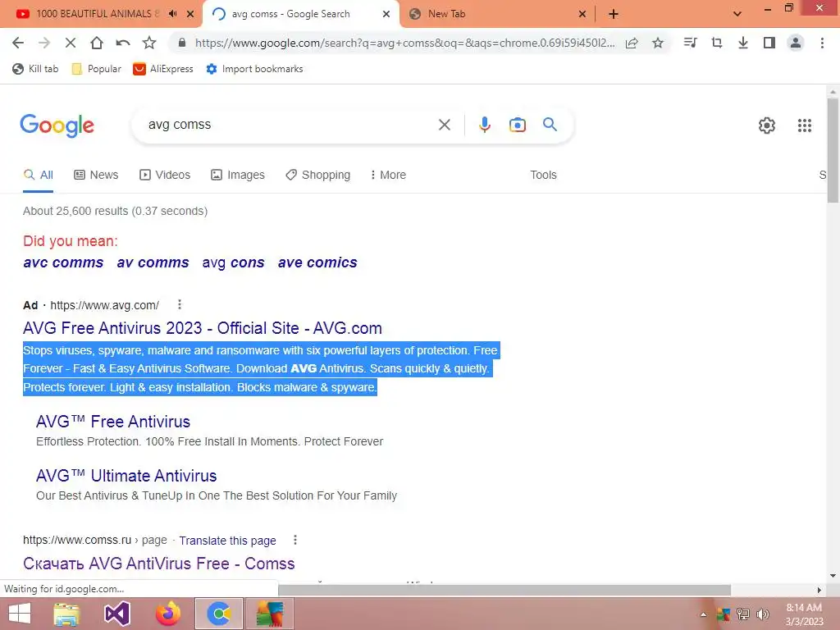
Task: Click the avg cons suggestion
Action: point(233,262)
